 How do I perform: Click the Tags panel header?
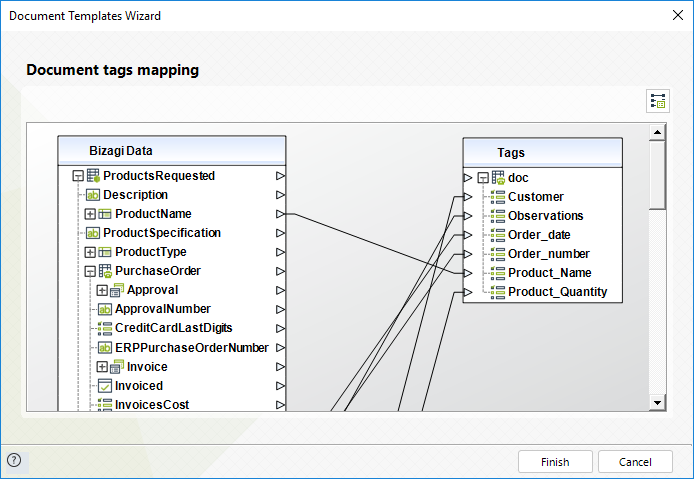(543, 152)
